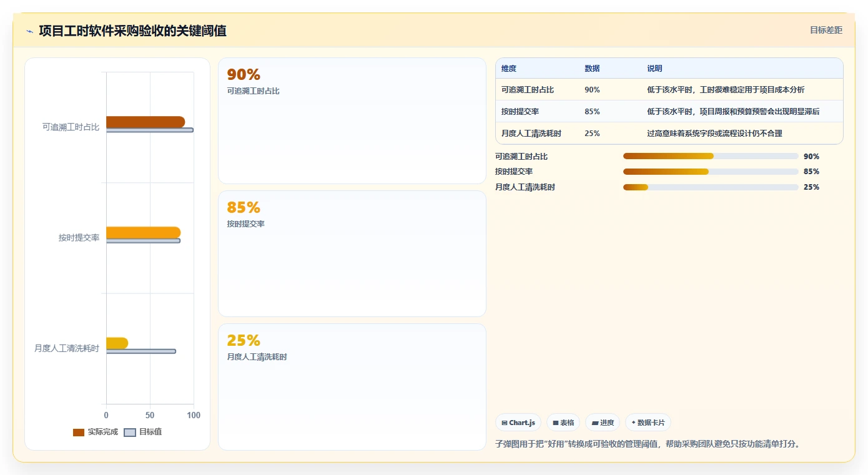This screenshot has width=868, height=475.
Task: Click the 数据 column header
Action: tap(592, 69)
